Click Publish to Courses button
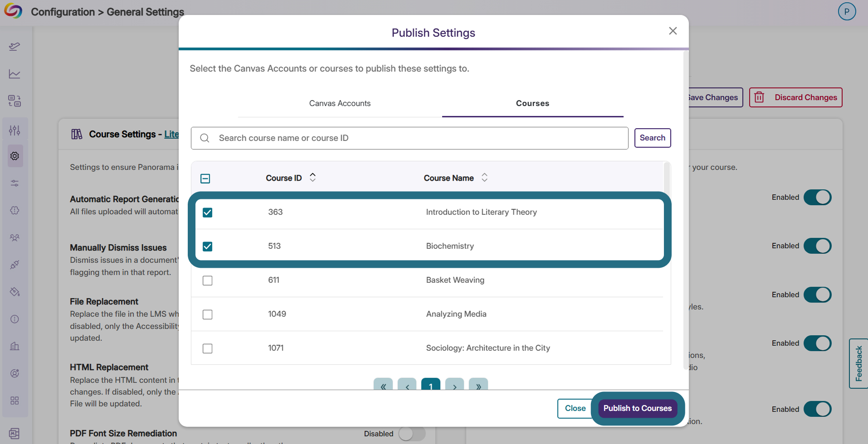 (637, 408)
